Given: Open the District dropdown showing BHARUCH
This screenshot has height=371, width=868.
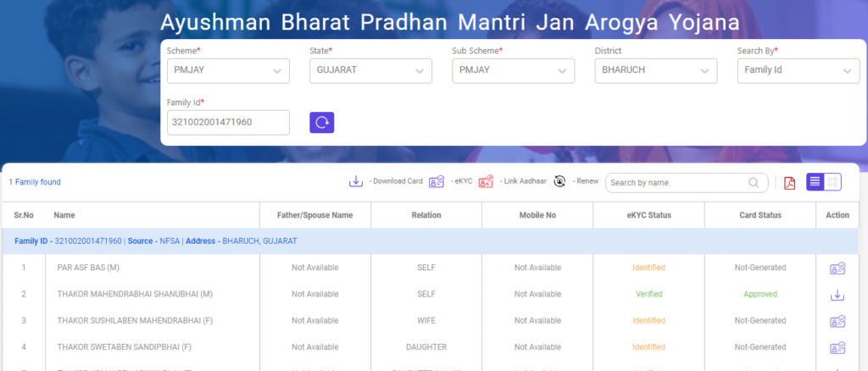Looking at the screenshot, I should tap(656, 71).
